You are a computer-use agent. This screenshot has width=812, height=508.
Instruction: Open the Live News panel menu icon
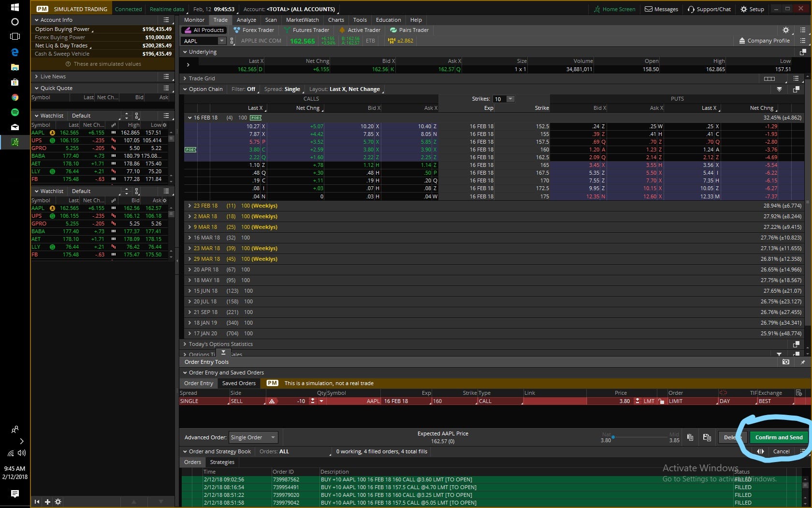point(166,76)
